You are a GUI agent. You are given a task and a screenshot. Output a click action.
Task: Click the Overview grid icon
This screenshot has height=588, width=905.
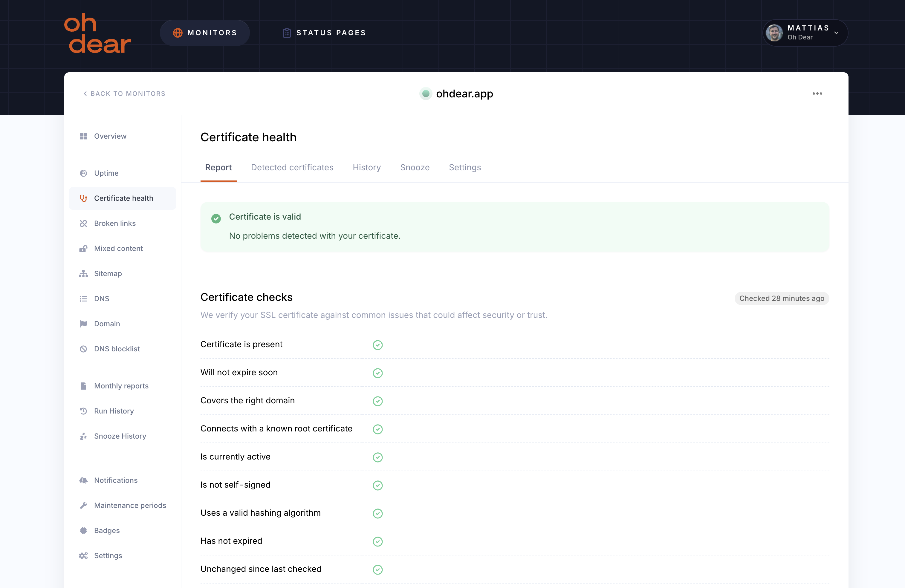coord(83,136)
